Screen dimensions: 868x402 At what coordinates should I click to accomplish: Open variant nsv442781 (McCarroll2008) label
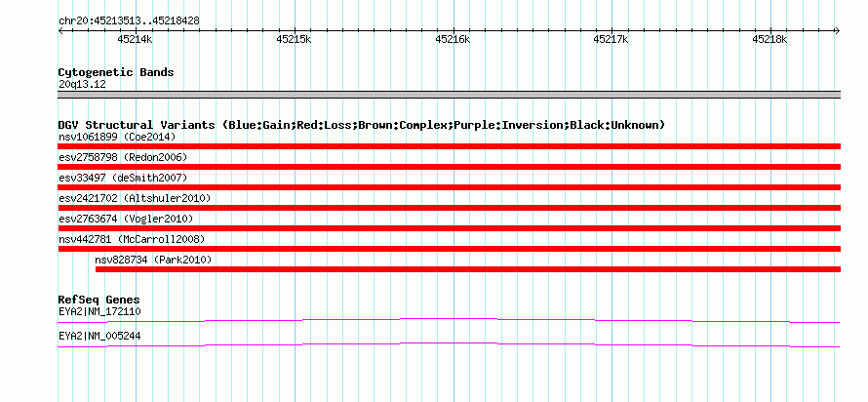132,239
